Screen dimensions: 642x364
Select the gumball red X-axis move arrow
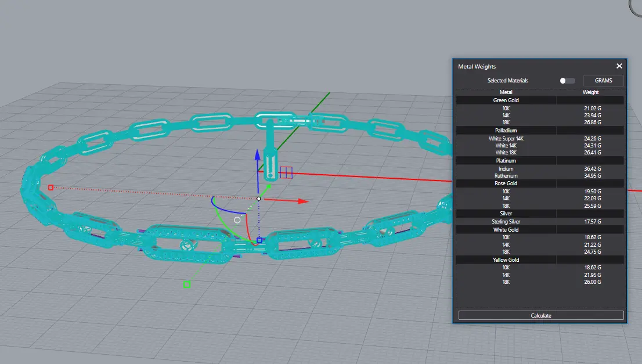pos(303,201)
